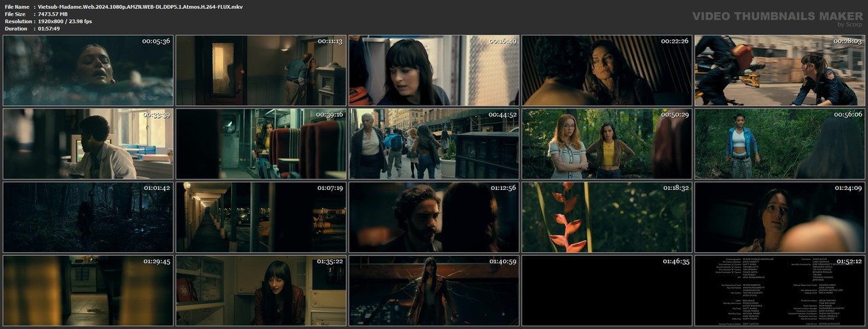Choose the thumbnail at 01:40:59

tap(434, 290)
